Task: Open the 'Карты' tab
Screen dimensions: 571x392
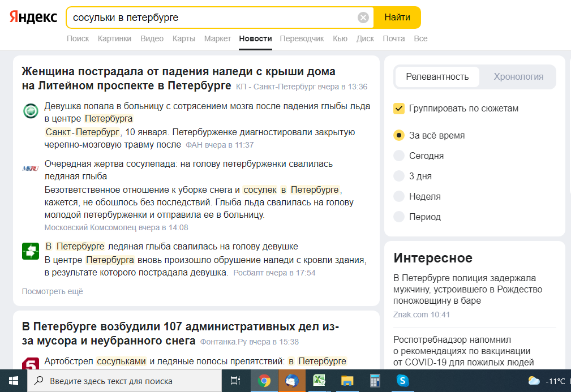Action: (183, 38)
